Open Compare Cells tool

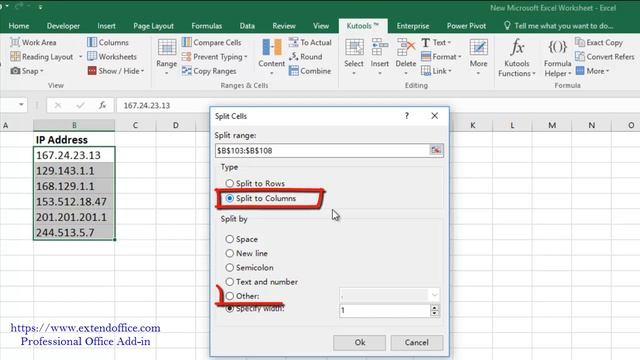pyautogui.click(x=211, y=42)
